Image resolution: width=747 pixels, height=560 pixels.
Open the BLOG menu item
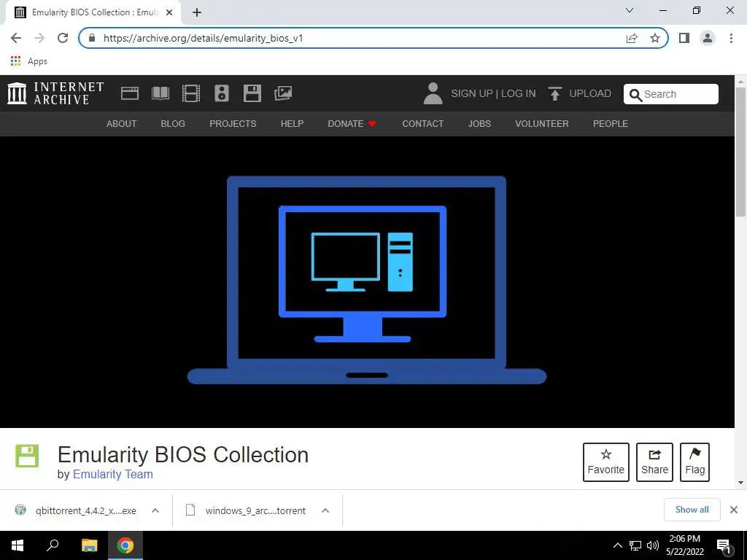click(173, 124)
